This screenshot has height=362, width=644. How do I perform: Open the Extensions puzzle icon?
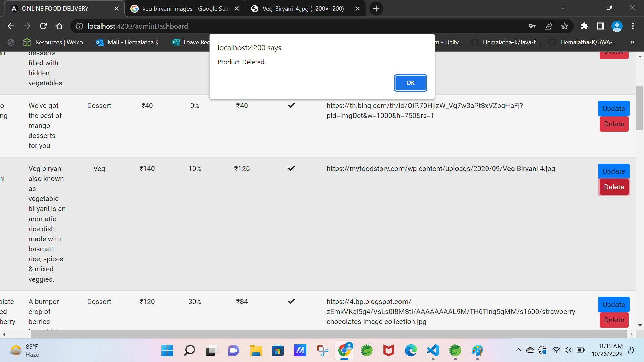584,26
